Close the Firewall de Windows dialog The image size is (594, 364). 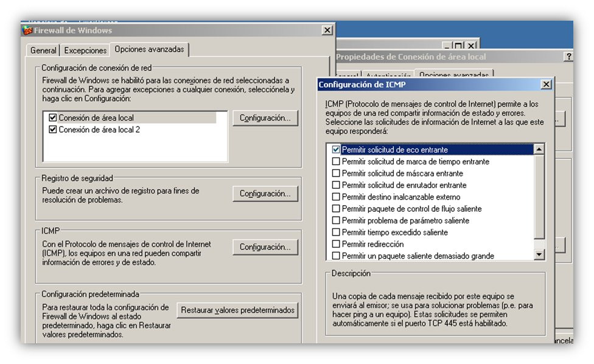tap(327, 30)
